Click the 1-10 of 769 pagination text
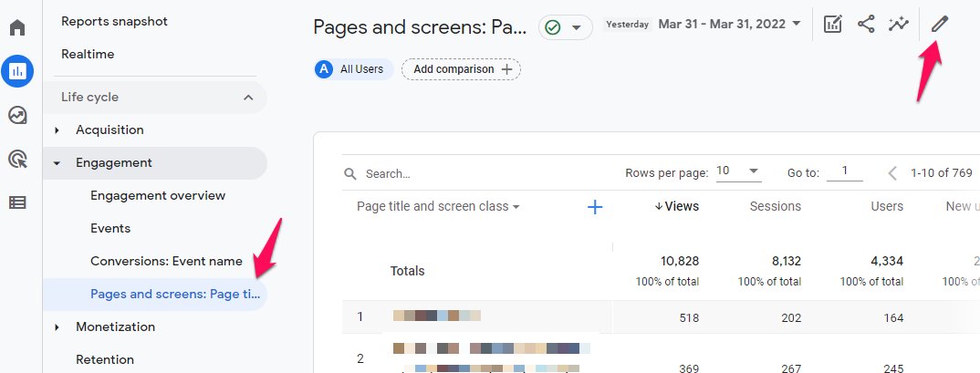980x373 pixels. coord(942,173)
